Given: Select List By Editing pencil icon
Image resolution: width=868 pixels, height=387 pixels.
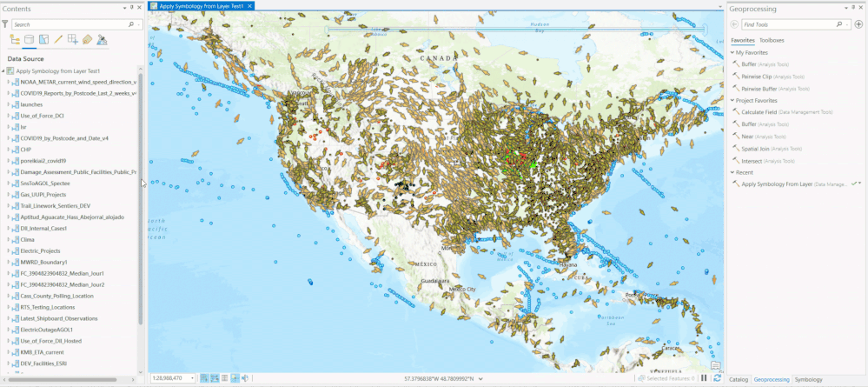Looking at the screenshot, I should pos(58,39).
